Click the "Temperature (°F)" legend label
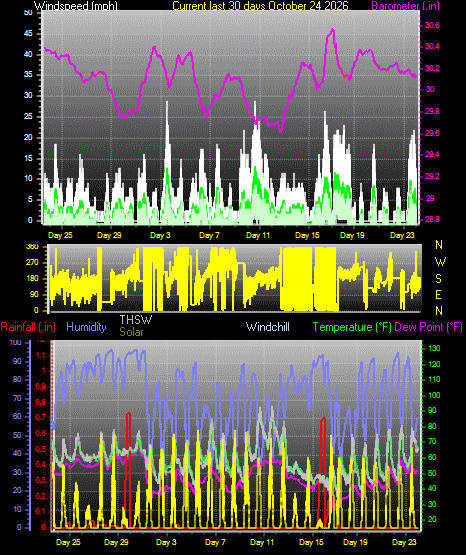The width and height of the screenshot is (466, 555). pyautogui.click(x=352, y=327)
